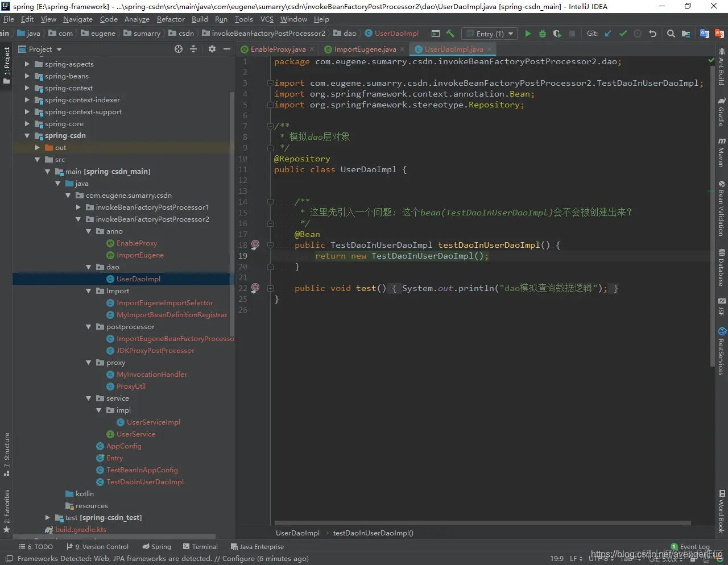Toggle breakpoint marker on line 18
This screenshot has height=565, width=728.
[x=255, y=244]
